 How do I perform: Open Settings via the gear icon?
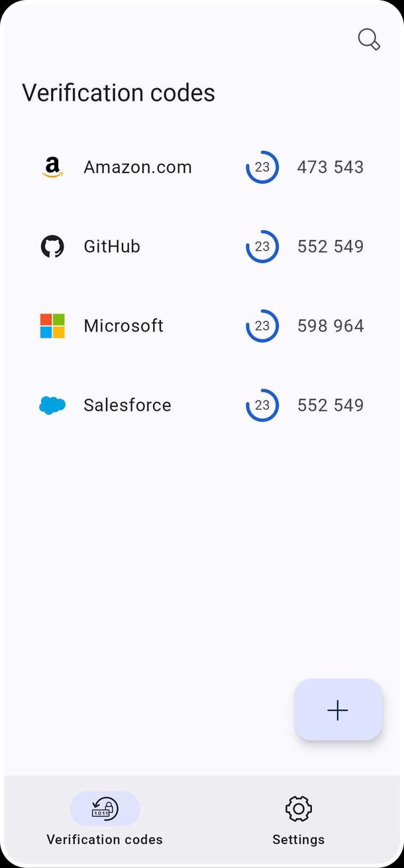pos(298,808)
